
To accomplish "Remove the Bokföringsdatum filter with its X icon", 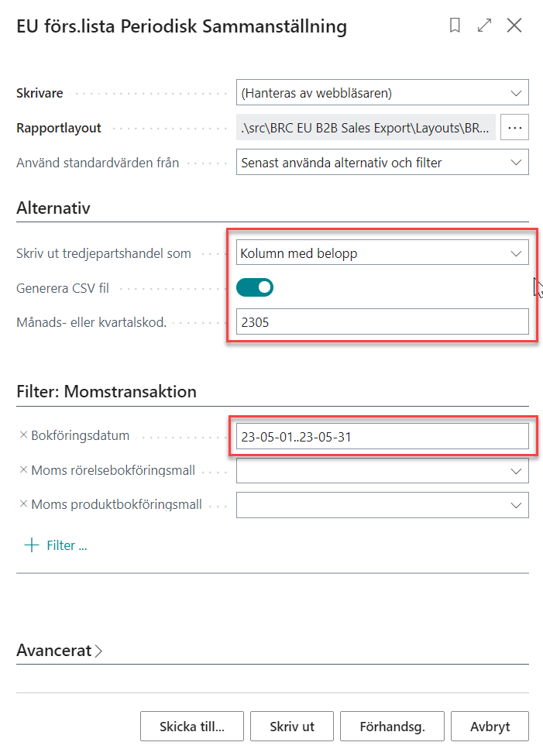I will coord(23,435).
